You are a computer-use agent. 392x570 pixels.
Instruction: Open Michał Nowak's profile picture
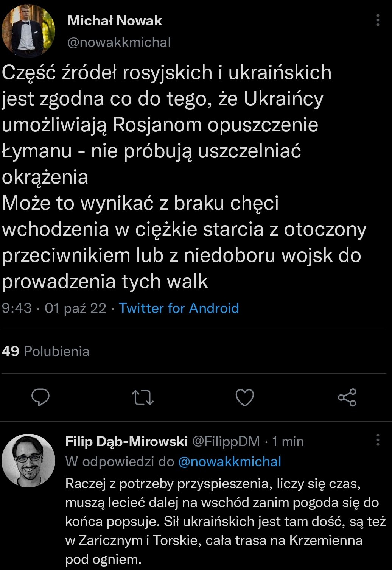(x=28, y=31)
